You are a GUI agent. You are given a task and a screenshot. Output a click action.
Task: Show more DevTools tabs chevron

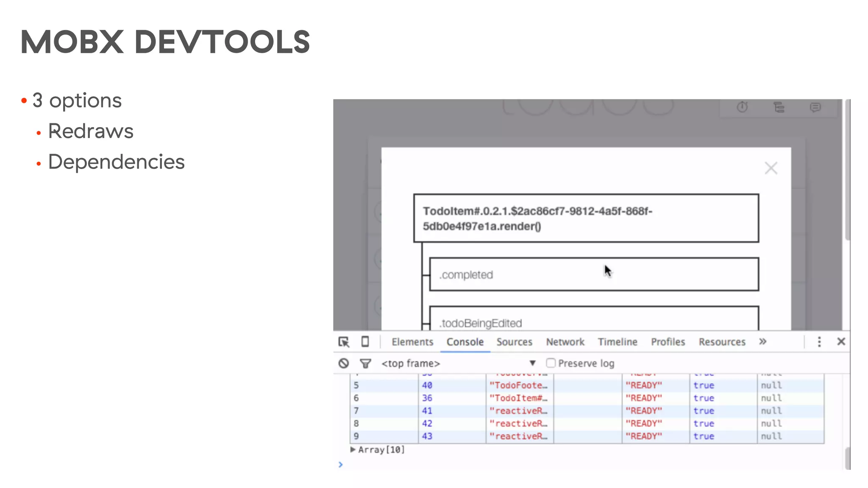pyautogui.click(x=762, y=341)
